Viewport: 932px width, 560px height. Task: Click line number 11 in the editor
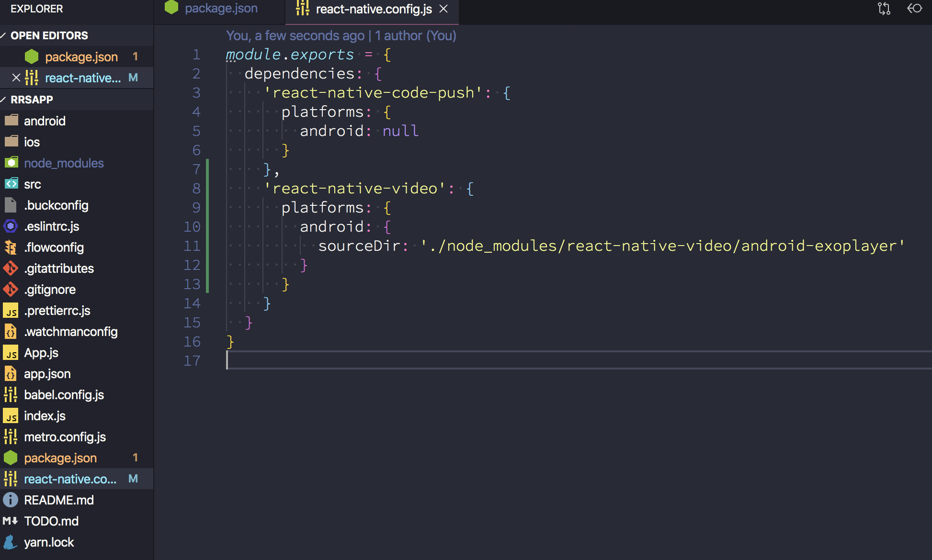(x=192, y=246)
